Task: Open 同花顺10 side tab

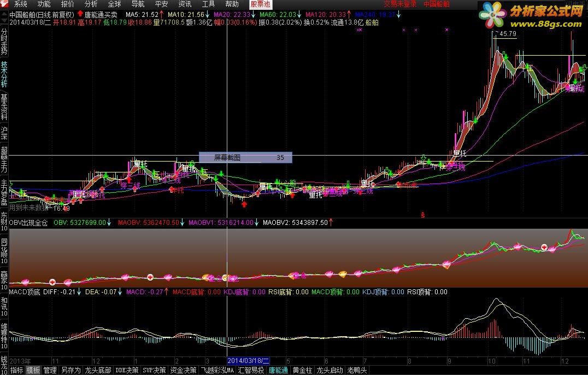Action: [x=4, y=251]
